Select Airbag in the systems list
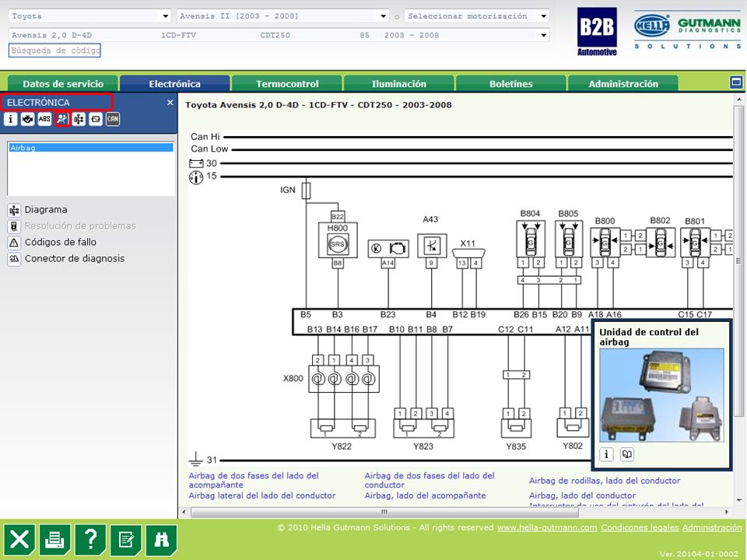The width and height of the screenshot is (747, 560). coord(91,148)
